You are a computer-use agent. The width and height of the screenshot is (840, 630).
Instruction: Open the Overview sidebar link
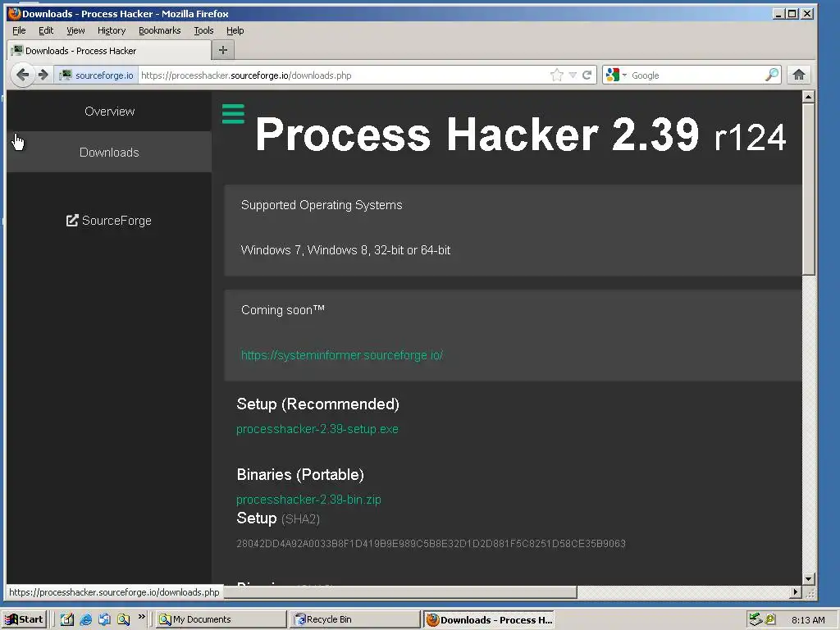pyautogui.click(x=109, y=112)
